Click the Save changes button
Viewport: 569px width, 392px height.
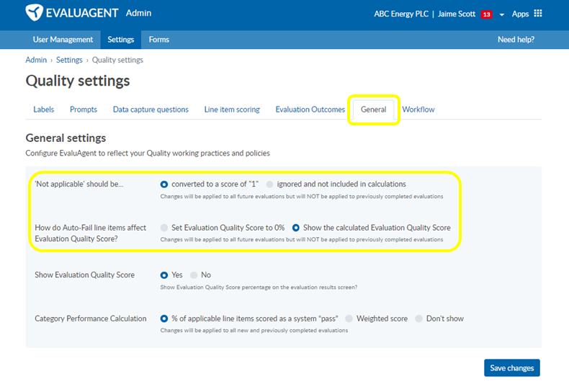point(511,367)
